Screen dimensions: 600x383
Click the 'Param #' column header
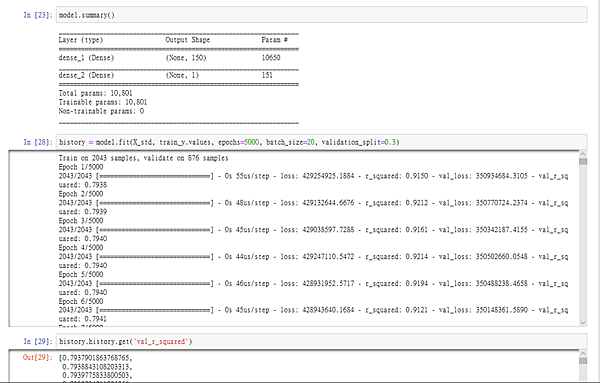(x=274, y=40)
